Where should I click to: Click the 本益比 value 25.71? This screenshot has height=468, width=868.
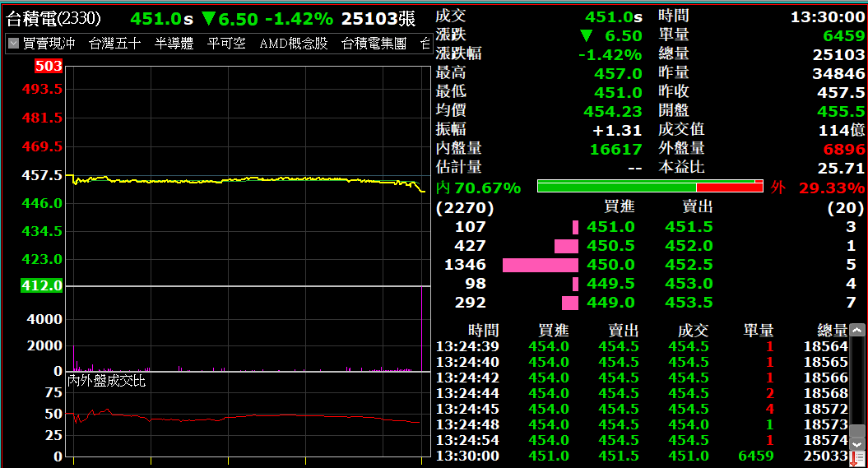click(841, 168)
